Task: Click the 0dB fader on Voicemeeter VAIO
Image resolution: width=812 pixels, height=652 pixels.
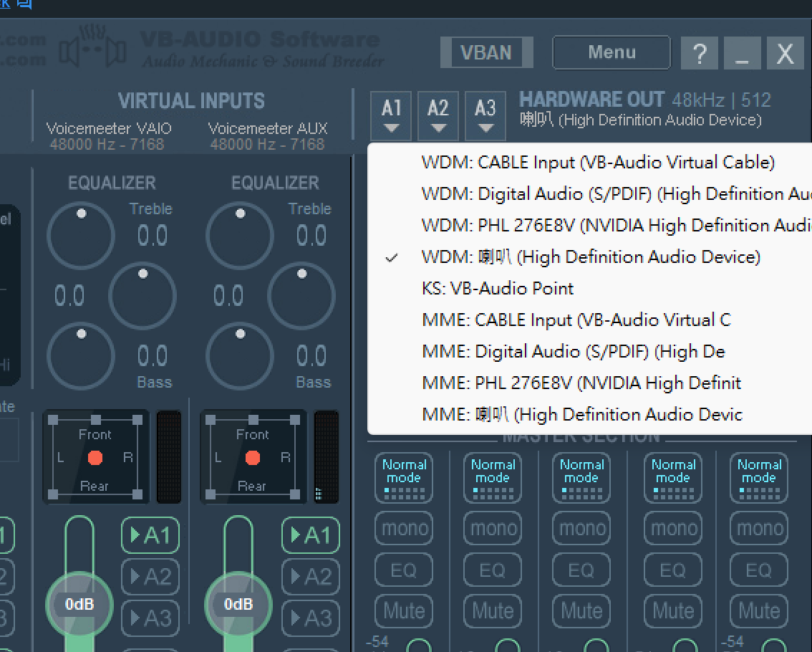Action: pos(79,604)
